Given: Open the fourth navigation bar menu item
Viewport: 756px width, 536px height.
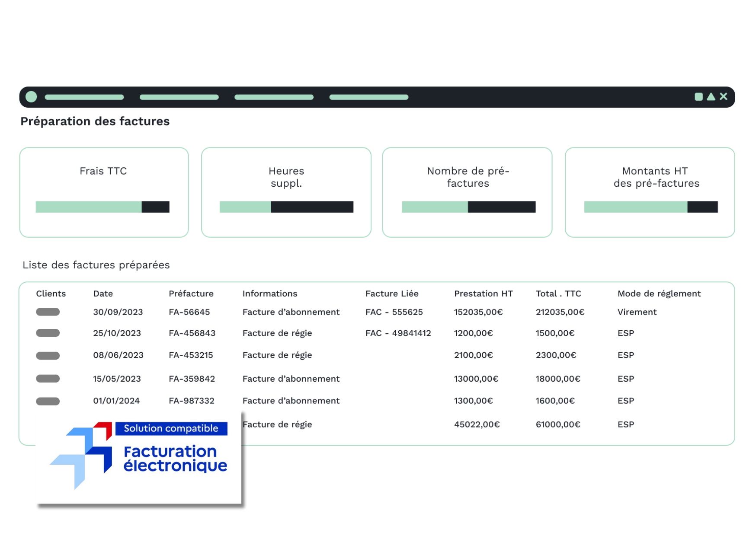Looking at the screenshot, I should click(369, 97).
